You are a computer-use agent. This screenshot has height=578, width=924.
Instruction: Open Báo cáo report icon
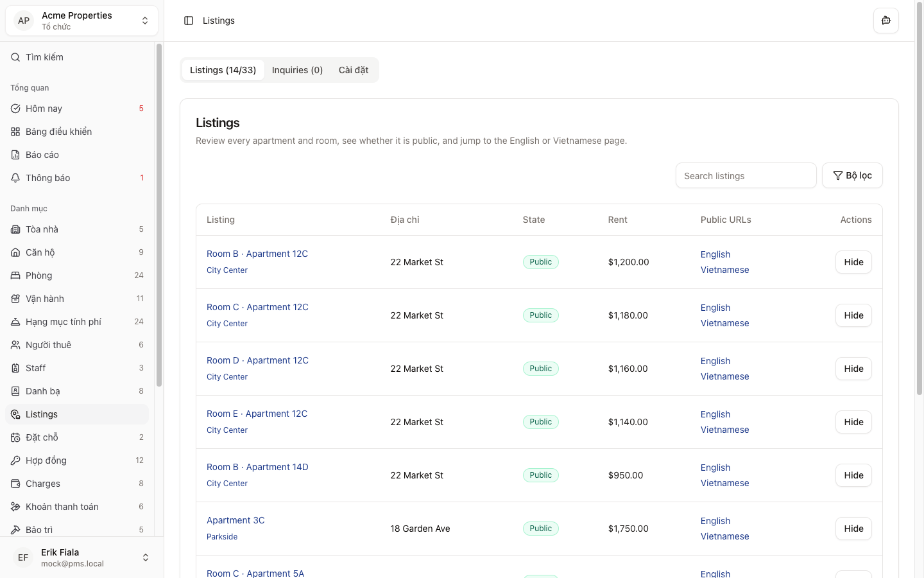(15, 155)
